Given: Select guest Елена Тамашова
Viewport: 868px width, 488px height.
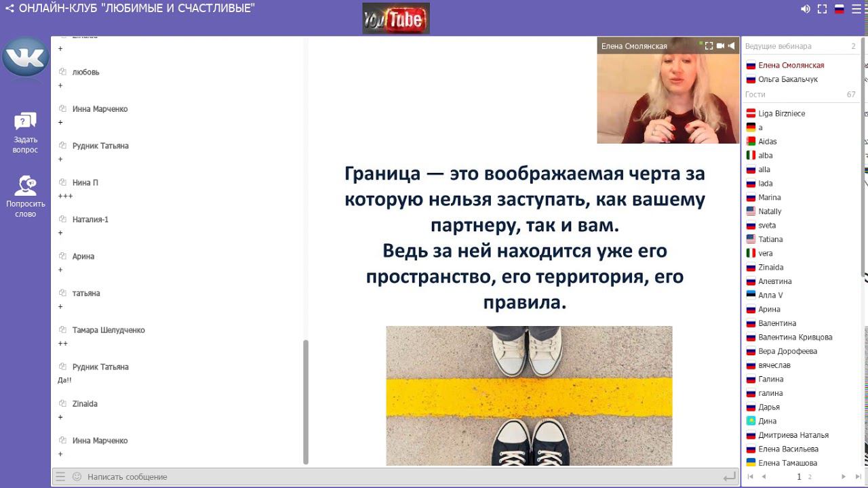Looking at the screenshot, I should (788, 463).
